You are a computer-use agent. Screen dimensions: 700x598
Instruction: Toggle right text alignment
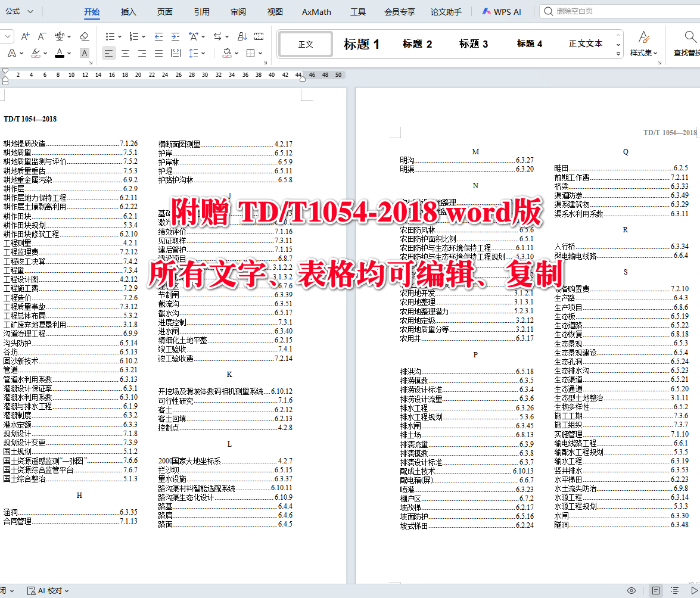142,53
